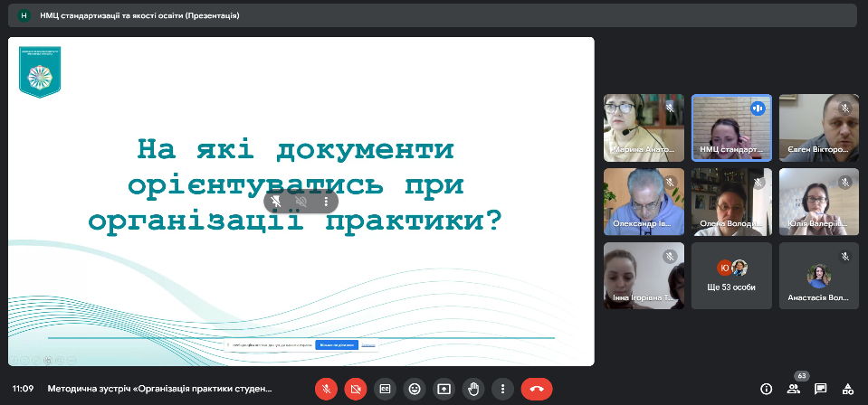
Task: Select the Марина Анато... video tile
Action: [x=644, y=127]
